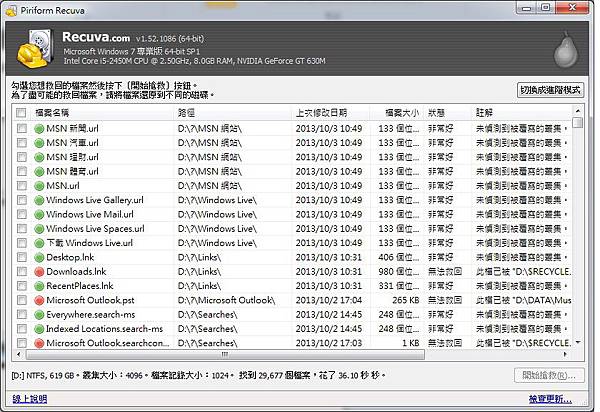Click the Recuva.com header title
Image resolution: width=600 pixels, height=412 pixels.
96,37
